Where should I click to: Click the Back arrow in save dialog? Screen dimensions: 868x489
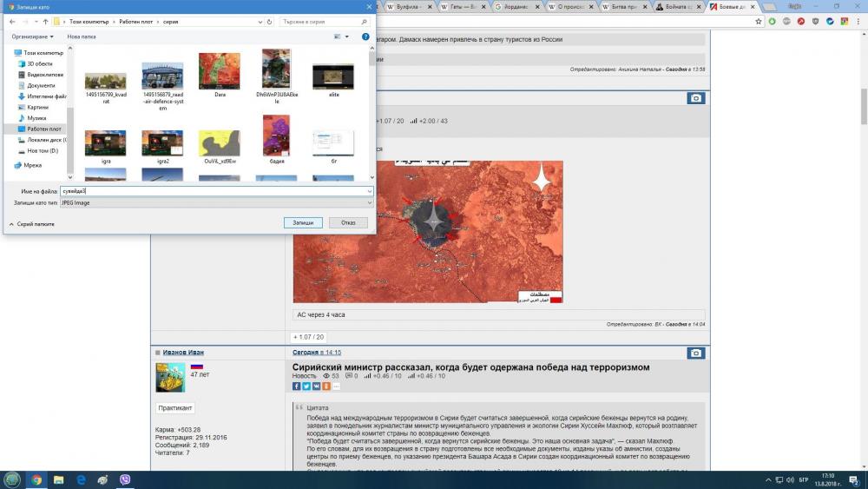[11, 21]
